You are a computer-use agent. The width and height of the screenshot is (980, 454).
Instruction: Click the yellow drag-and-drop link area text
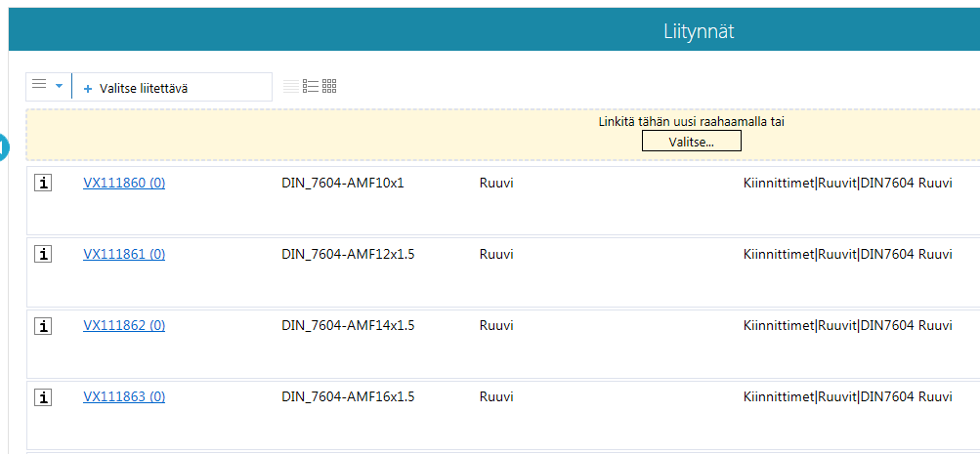(691, 122)
